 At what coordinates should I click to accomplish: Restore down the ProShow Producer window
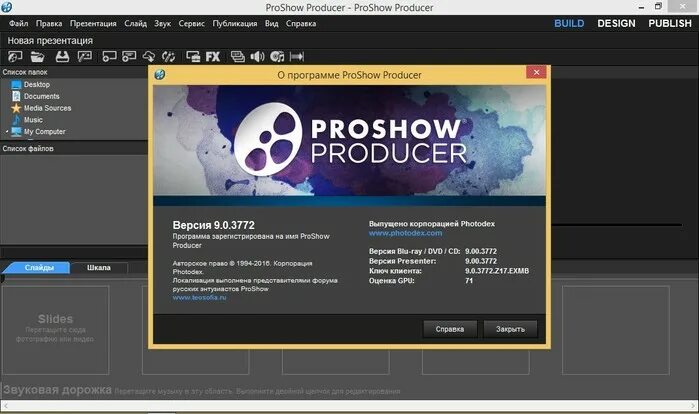[x=658, y=6]
